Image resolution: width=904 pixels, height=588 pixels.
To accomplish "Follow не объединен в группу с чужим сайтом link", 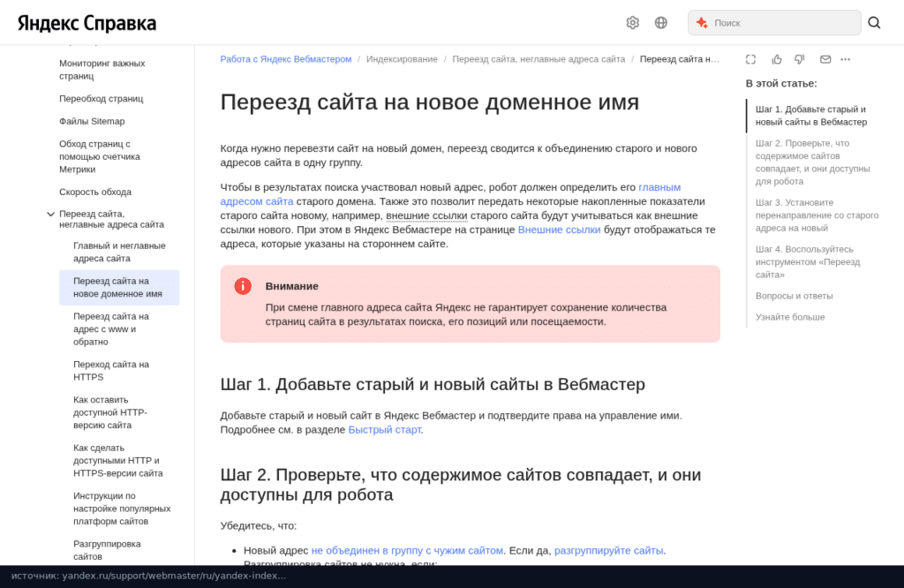I will click(407, 551).
